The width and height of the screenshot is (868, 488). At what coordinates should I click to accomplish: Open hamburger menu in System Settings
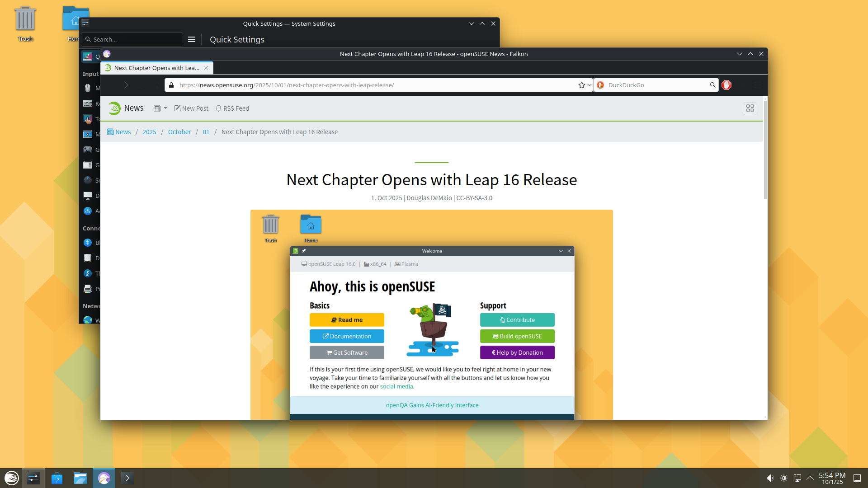[192, 39]
